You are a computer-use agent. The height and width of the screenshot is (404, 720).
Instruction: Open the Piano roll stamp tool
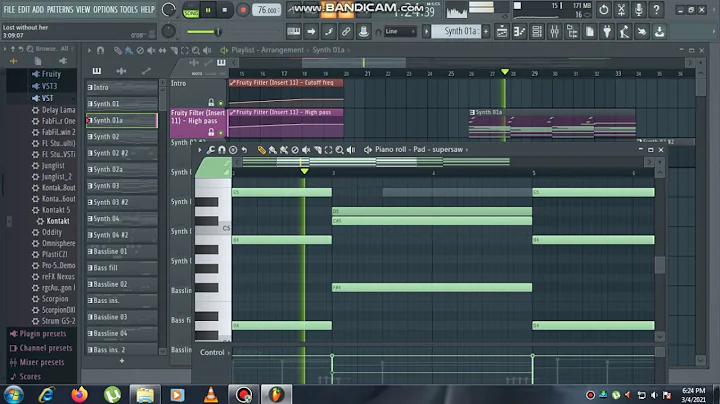(233, 150)
